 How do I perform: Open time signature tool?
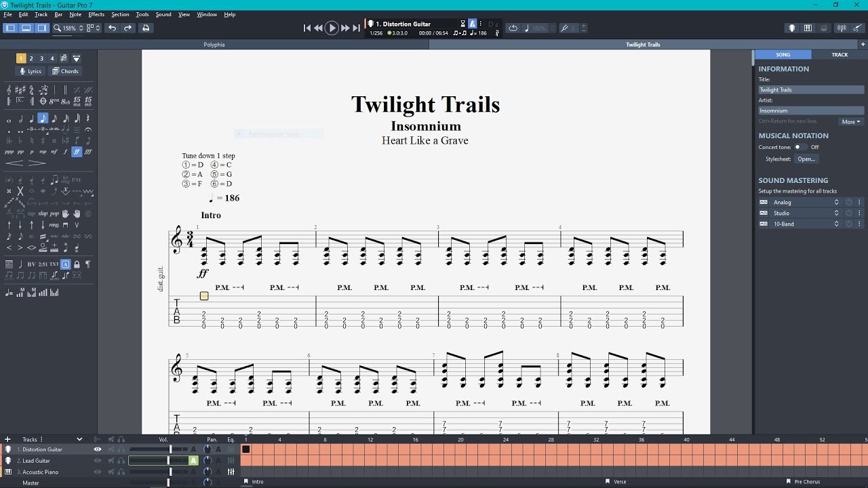31,91
